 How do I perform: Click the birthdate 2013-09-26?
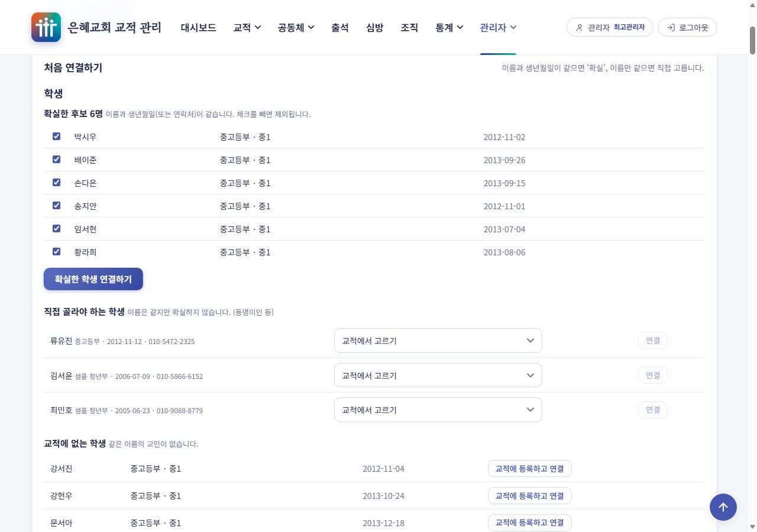point(504,160)
